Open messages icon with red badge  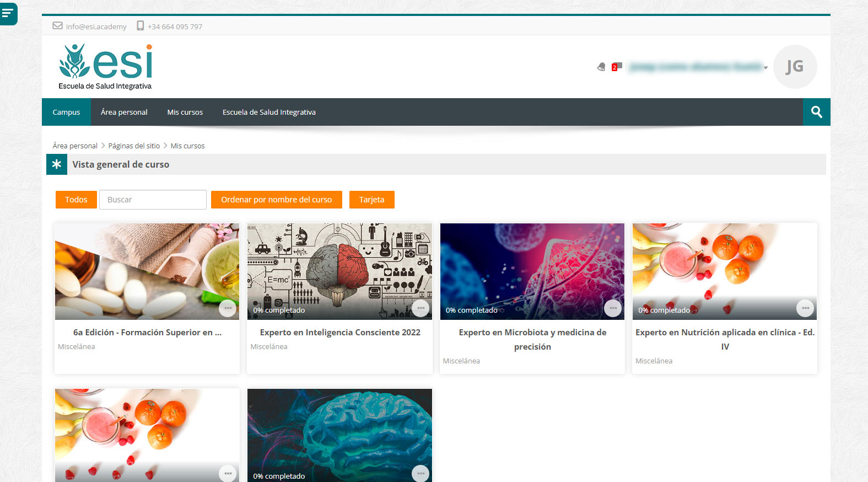(x=617, y=67)
